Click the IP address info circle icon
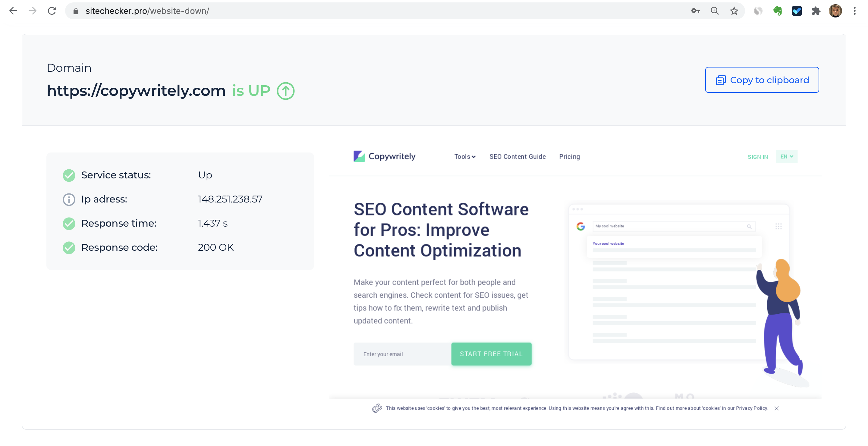 (x=68, y=199)
